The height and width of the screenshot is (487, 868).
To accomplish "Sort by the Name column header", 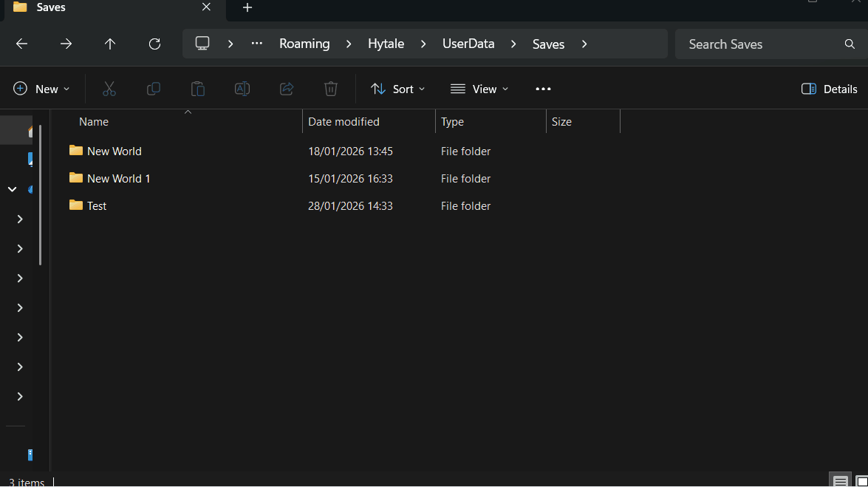I will 94,121.
